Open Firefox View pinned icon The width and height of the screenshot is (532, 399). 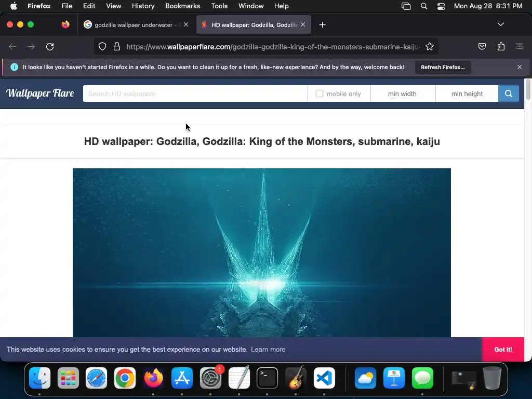pos(65,24)
